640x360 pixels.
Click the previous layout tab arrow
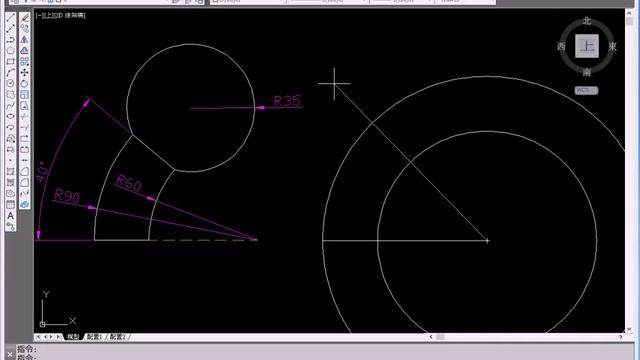(45, 337)
